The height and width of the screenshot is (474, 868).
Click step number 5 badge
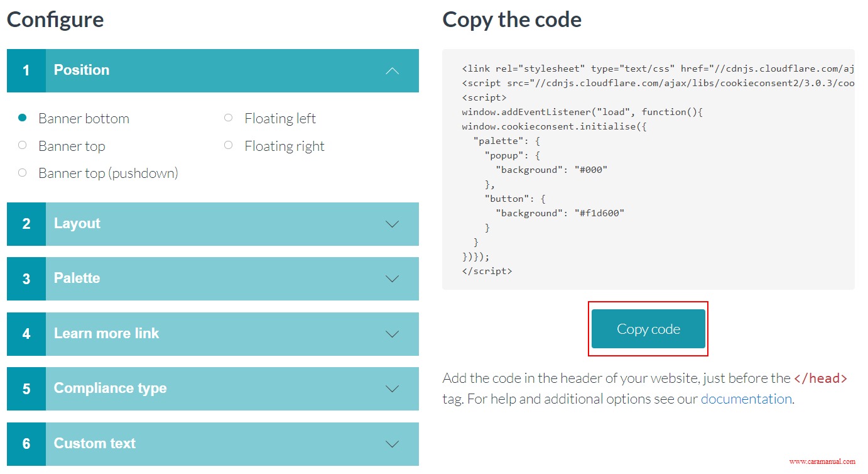(26, 389)
